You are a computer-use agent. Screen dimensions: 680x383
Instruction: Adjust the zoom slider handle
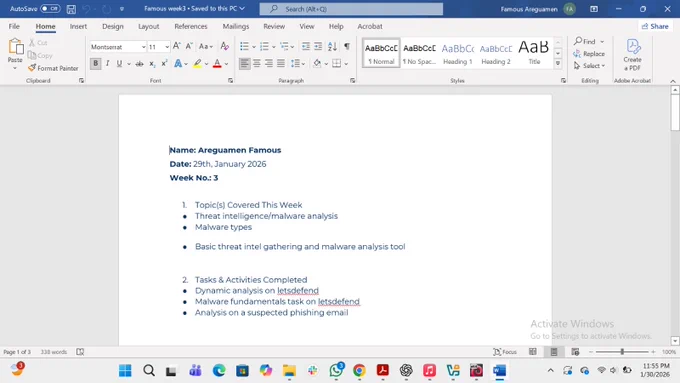(622, 352)
